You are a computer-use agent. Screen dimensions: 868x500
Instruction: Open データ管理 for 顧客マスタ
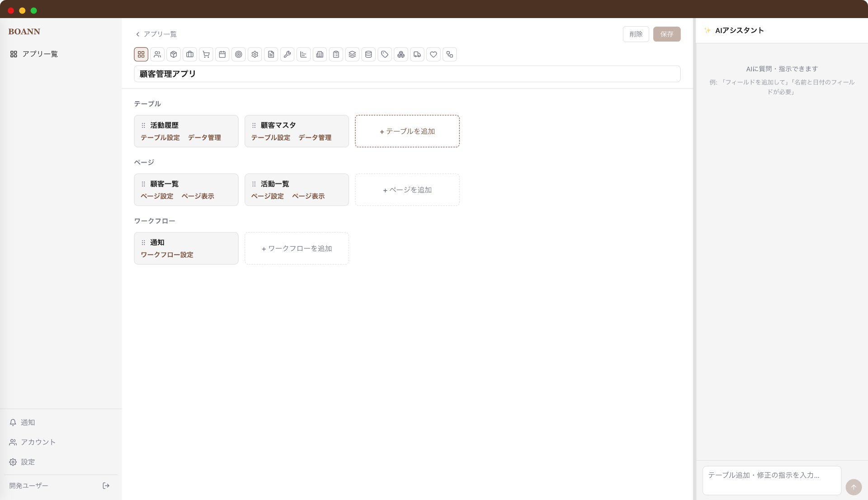315,137
